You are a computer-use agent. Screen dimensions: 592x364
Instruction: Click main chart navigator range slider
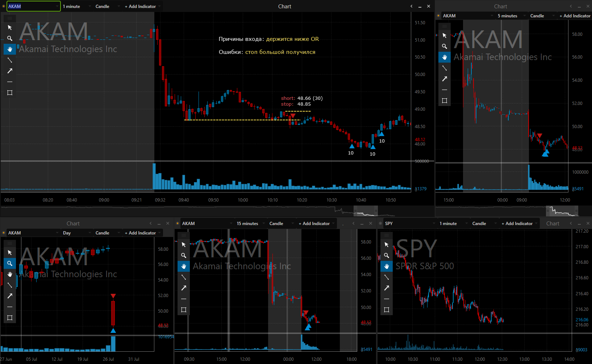point(366,211)
